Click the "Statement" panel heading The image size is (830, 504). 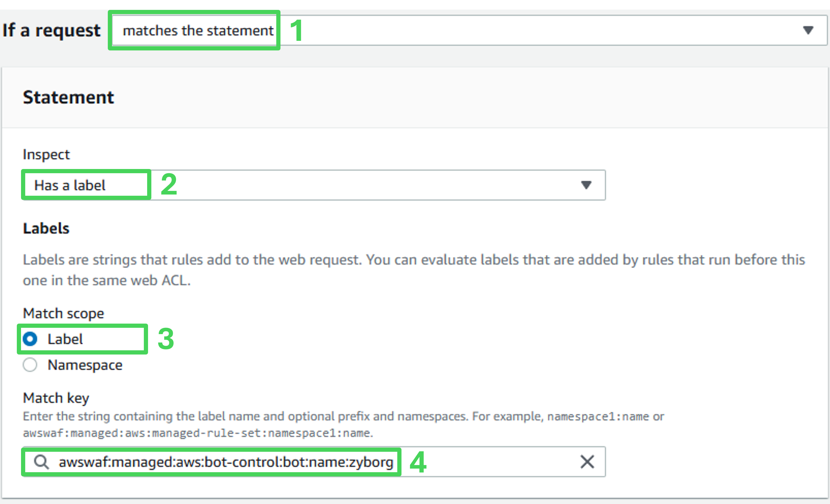68,97
